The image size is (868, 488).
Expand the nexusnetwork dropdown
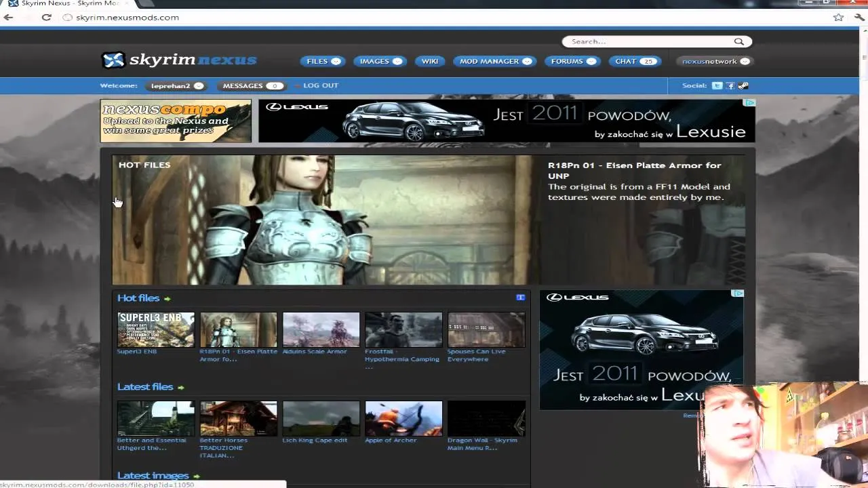click(745, 61)
